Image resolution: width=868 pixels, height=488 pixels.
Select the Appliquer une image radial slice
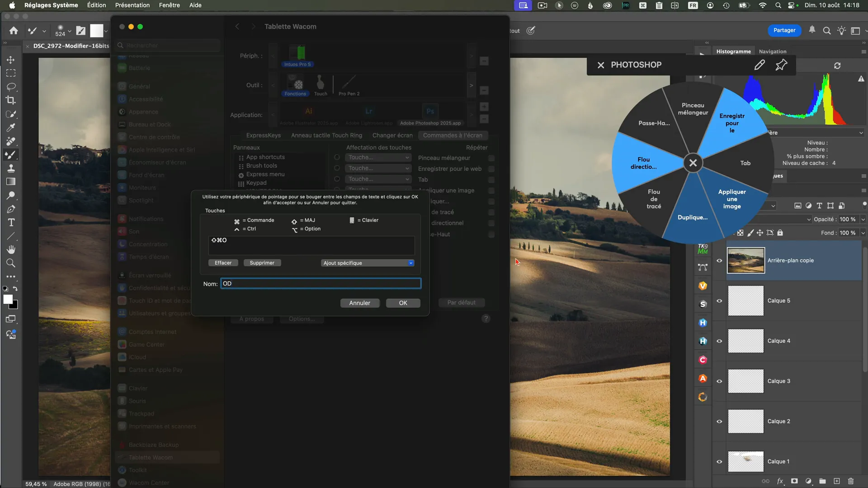pos(732,199)
